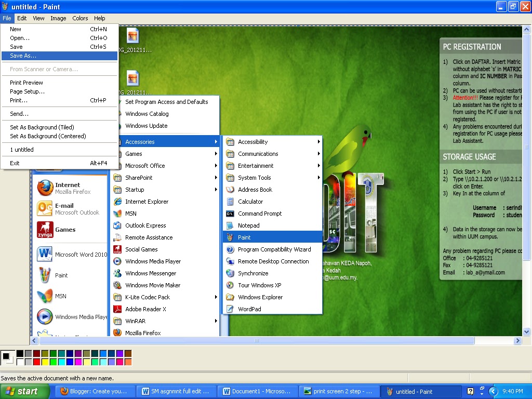
Task: Click the Remote Desktop Connection icon
Action: (x=230, y=261)
